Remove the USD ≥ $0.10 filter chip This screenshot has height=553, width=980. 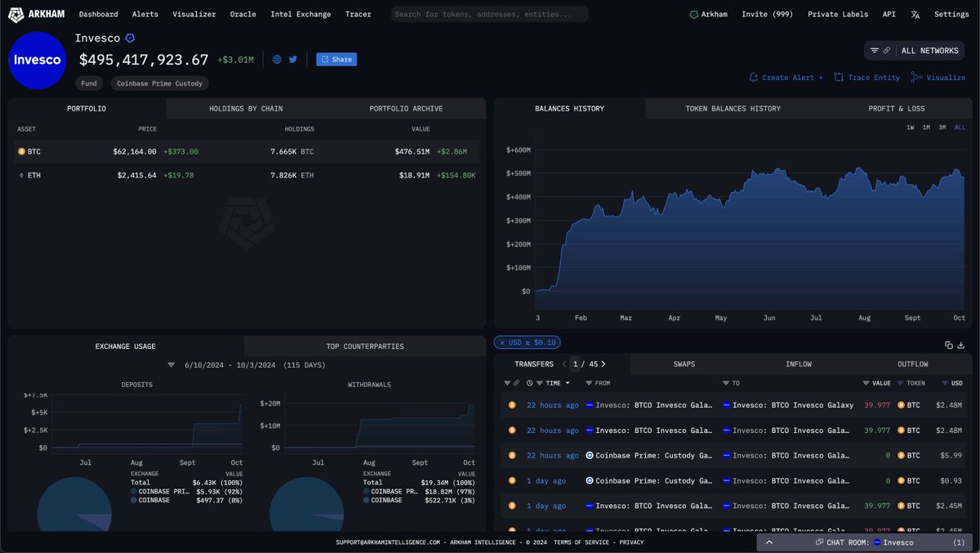click(x=502, y=342)
